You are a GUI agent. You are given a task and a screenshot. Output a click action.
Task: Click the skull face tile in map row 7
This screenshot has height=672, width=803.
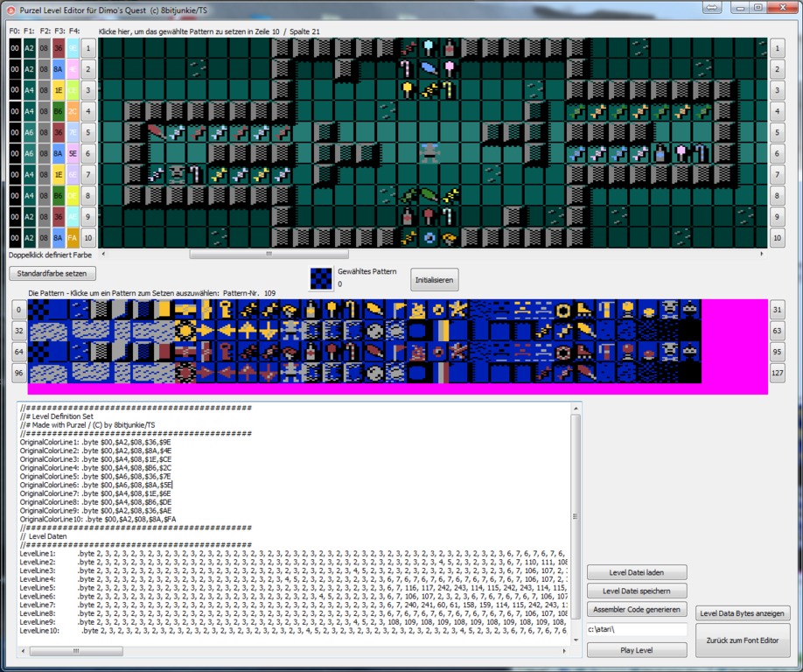pyautogui.click(x=176, y=174)
